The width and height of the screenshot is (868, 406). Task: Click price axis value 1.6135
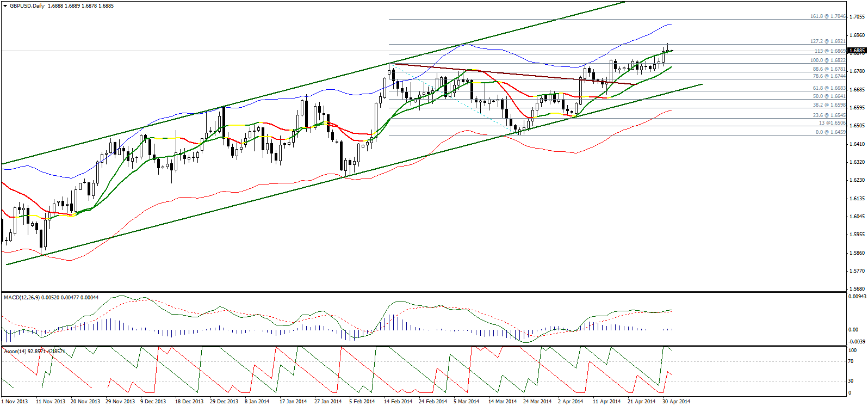858,199
